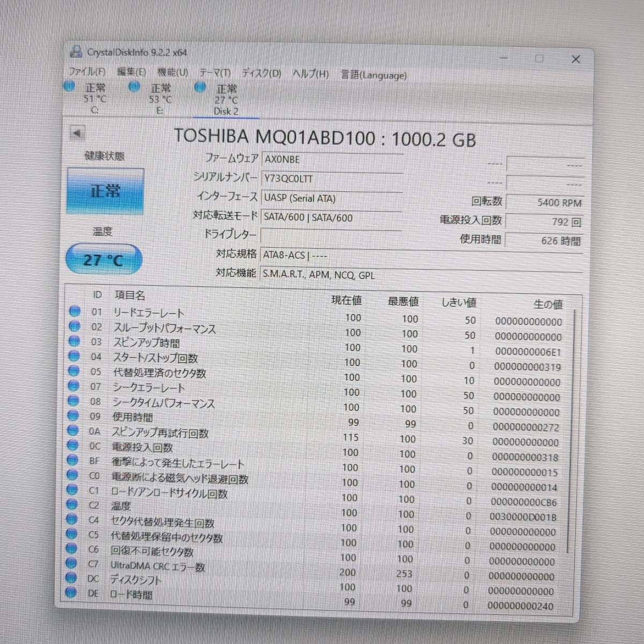Click the status circle for スループットパフォーマンス
Screen dimensions: 644x644
pyautogui.click(x=75, y=326)
